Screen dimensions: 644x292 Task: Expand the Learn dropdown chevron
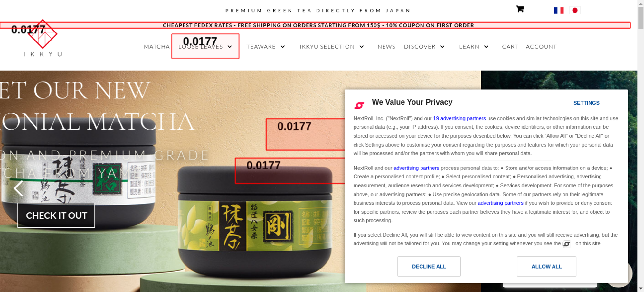coord(486,47)
